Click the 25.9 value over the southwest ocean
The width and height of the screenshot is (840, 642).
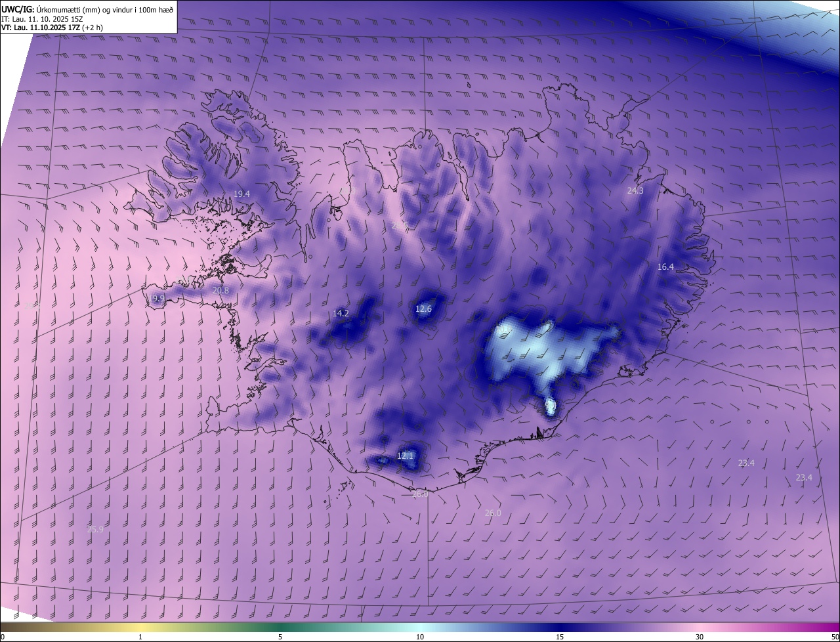(95, 529)
